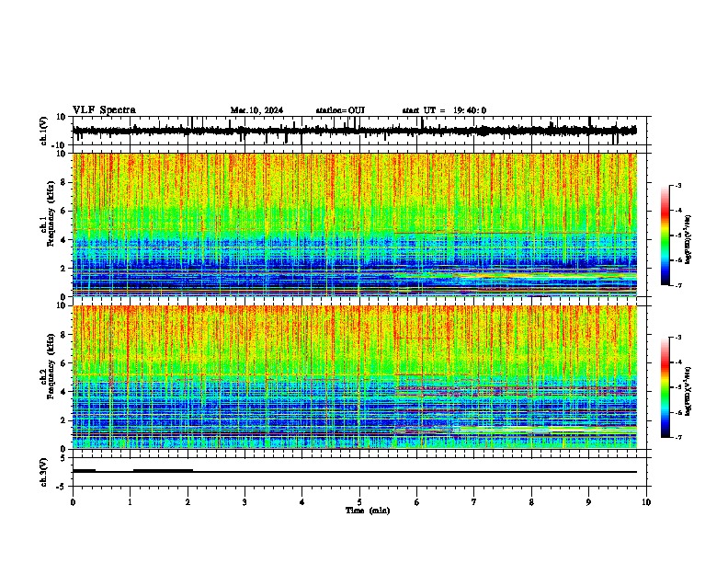The height and width of the screenshot is (563, 728).
Task: Click the ch.2 spectrogram colorbar
Action: coord(665,387)
